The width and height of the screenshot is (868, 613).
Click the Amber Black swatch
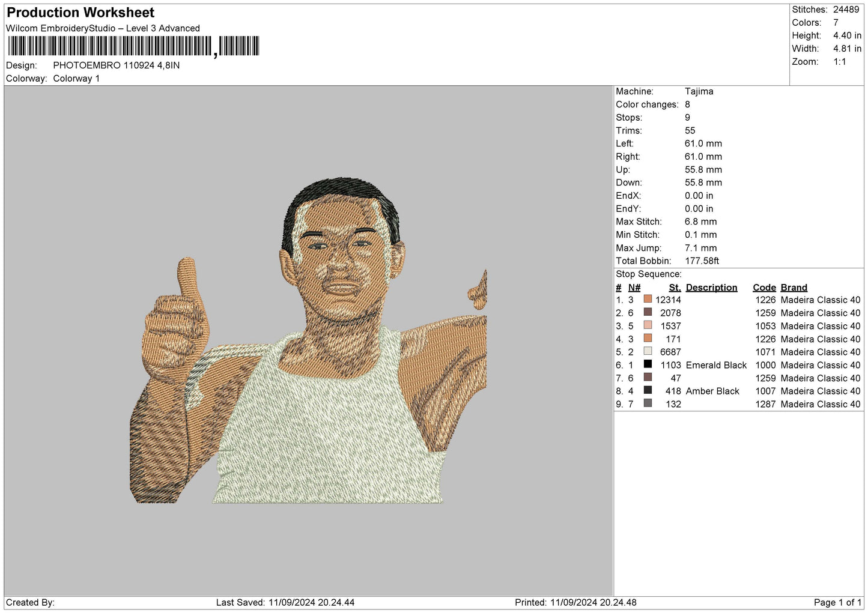pos(648,390)
